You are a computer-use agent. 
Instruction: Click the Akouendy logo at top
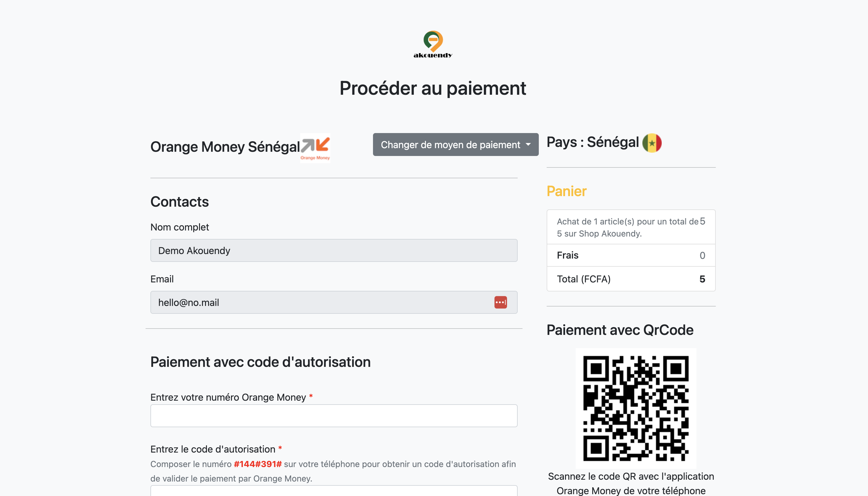click(433, 44)
